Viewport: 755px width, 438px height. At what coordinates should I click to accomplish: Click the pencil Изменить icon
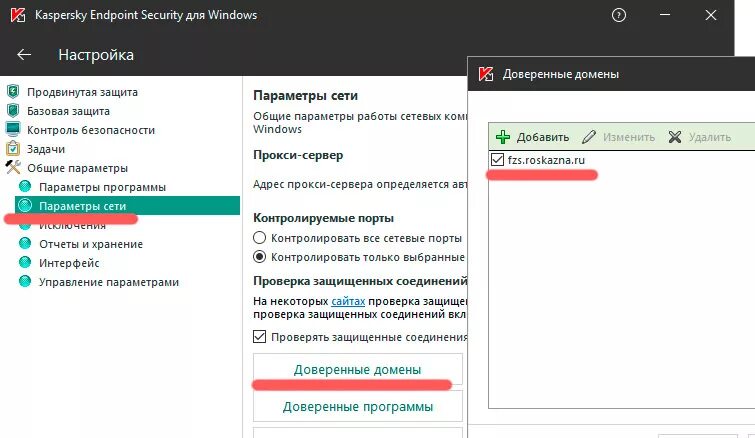[x=589, y=137]
